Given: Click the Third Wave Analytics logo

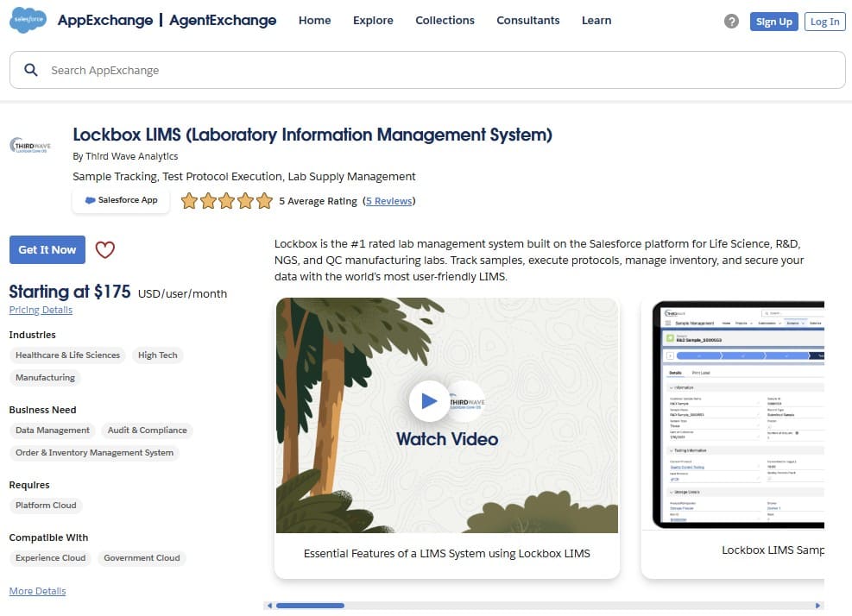Looking at the screenshot, I should click(x=30, y=145).
